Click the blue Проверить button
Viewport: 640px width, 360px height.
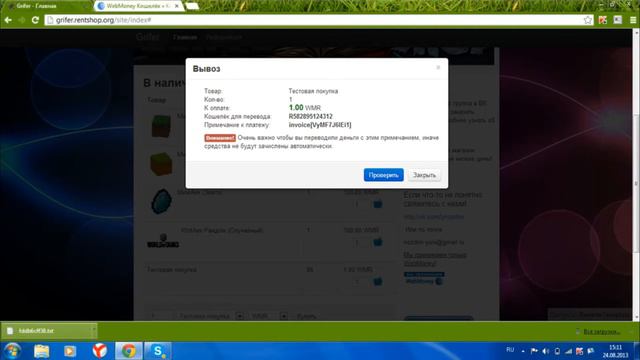[x=383, y=175]
